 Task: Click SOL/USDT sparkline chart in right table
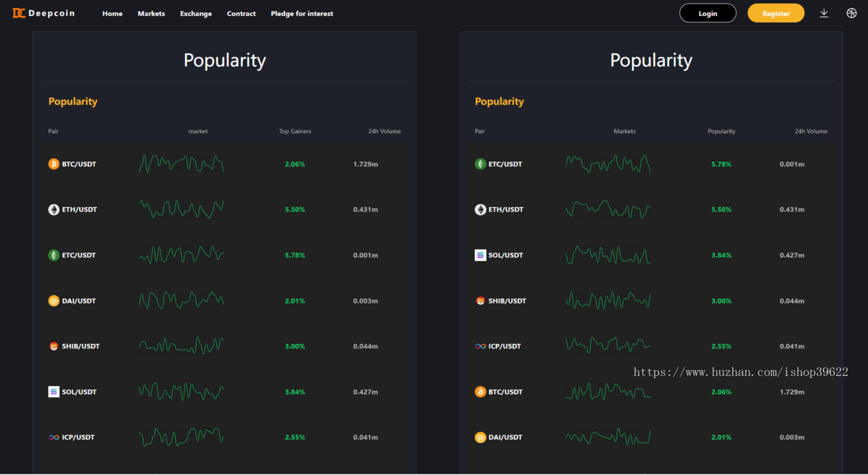tap(608, 256)
